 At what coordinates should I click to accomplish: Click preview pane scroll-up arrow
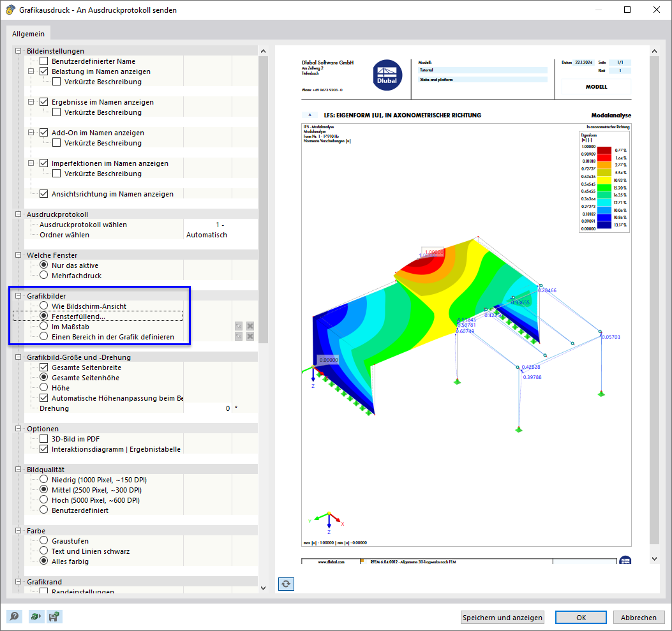tap(654, 52)
